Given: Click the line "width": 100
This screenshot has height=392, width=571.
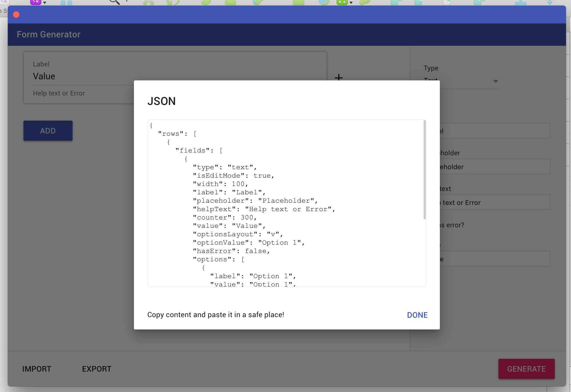Looking at the screenshot, I should 220,184.
